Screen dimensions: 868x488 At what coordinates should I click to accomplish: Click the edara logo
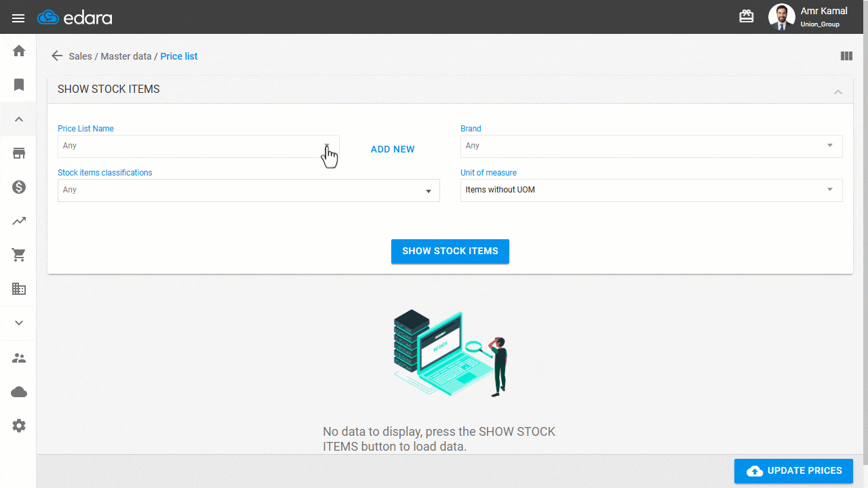click(x=75, y=18)
